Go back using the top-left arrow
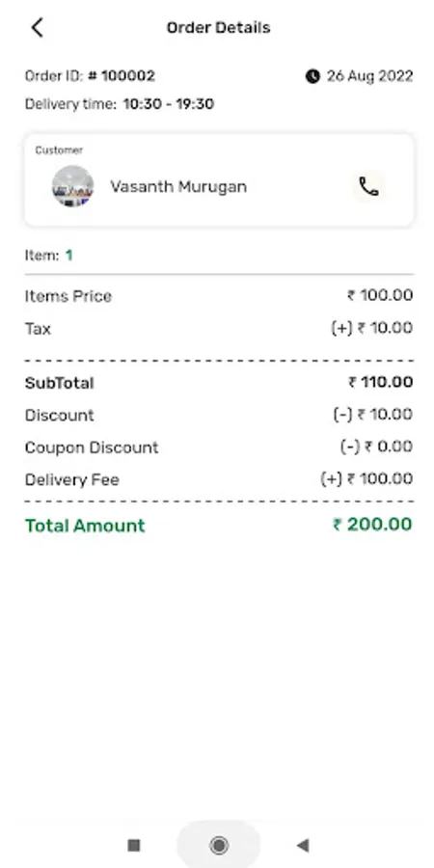This screenshot has width=434, height=868. (37, 27)
